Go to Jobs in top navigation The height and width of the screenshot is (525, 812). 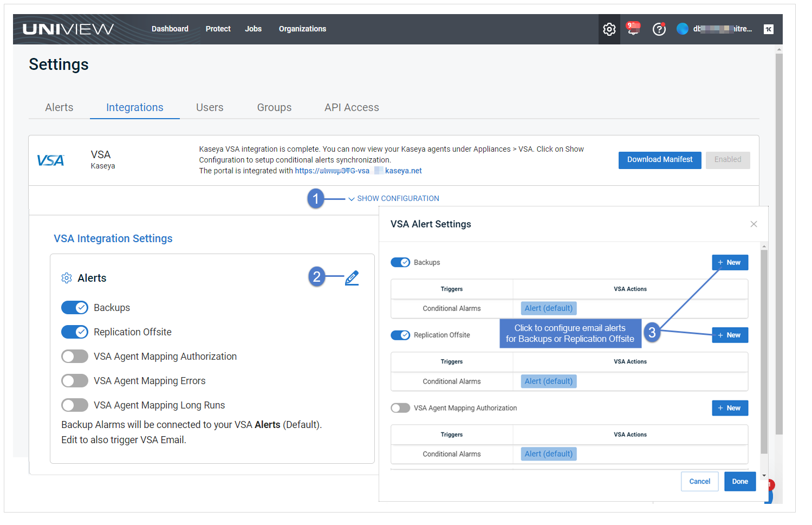(253, 29)
